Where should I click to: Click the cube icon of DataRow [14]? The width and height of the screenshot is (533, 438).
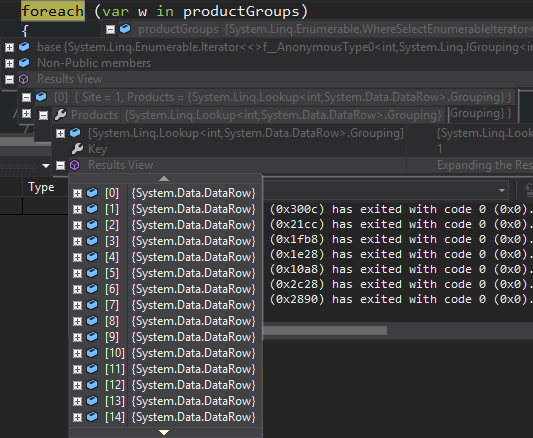[x=92, y=417]
